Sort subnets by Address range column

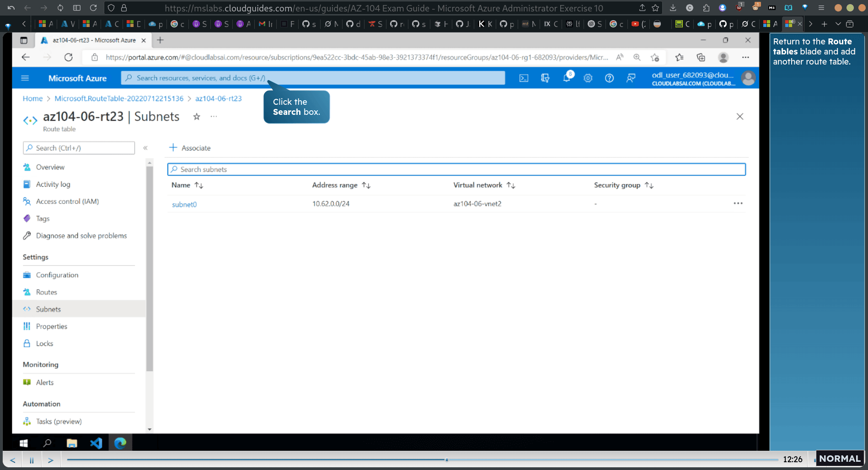point(341,185)
